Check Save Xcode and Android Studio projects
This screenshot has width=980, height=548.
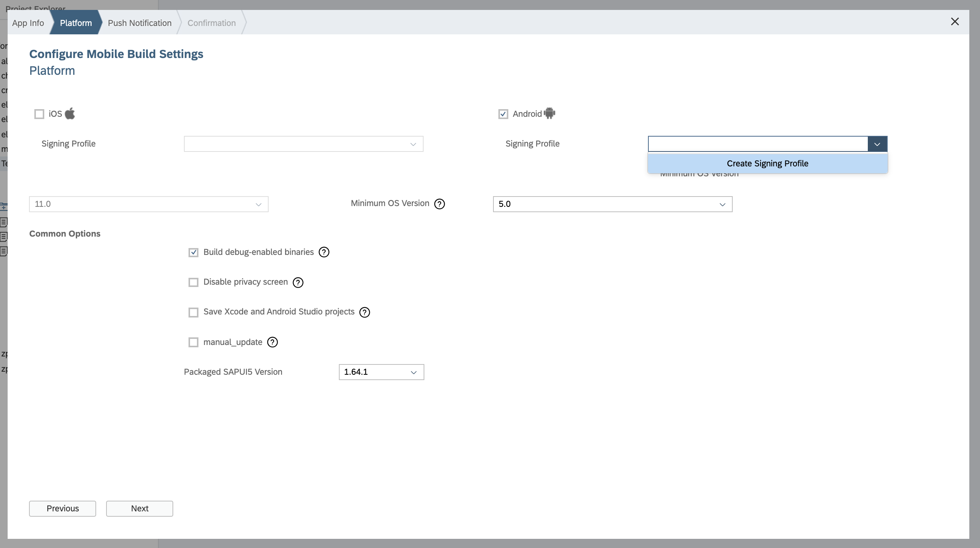coord(193,312)
